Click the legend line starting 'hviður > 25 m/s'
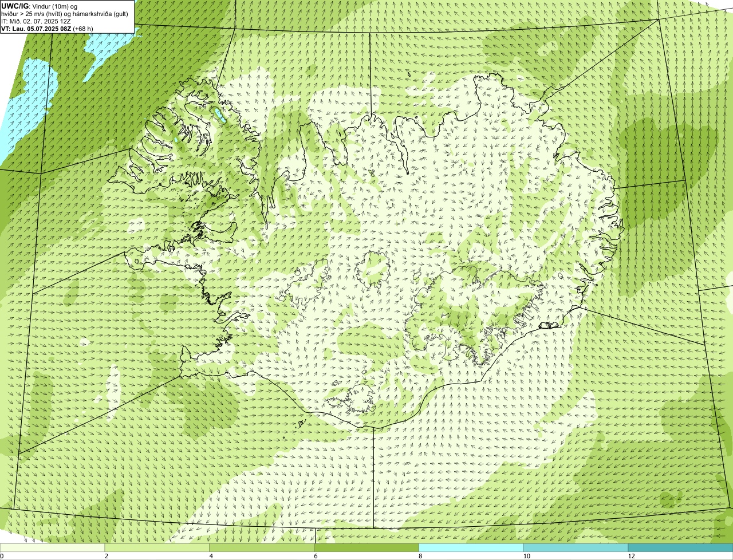The height and width of the screenshot is (560, 733). pyautogui.click(x=65, y=14)
